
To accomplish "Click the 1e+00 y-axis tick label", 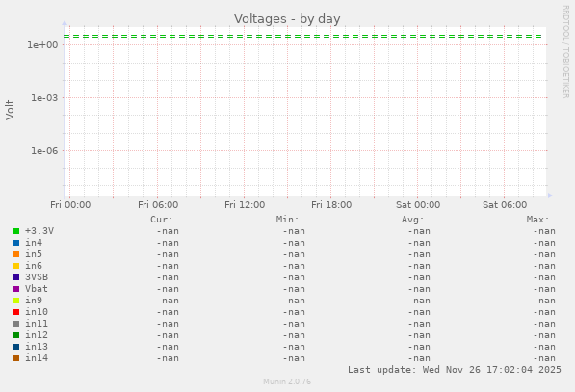I will point(43,44).
